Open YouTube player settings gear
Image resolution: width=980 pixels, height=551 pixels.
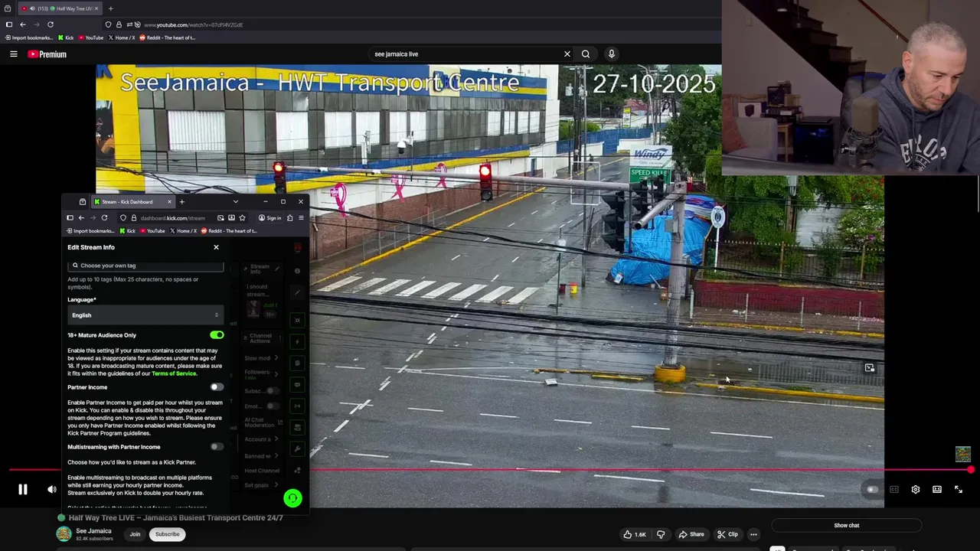(x=916, y=490)
